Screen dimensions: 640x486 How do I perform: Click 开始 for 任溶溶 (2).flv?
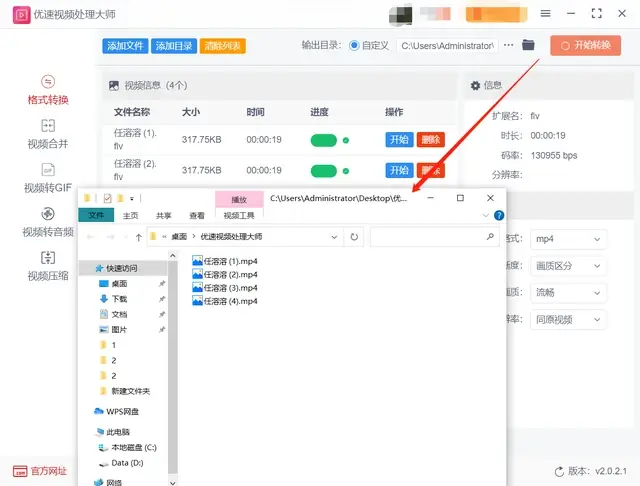399,170
